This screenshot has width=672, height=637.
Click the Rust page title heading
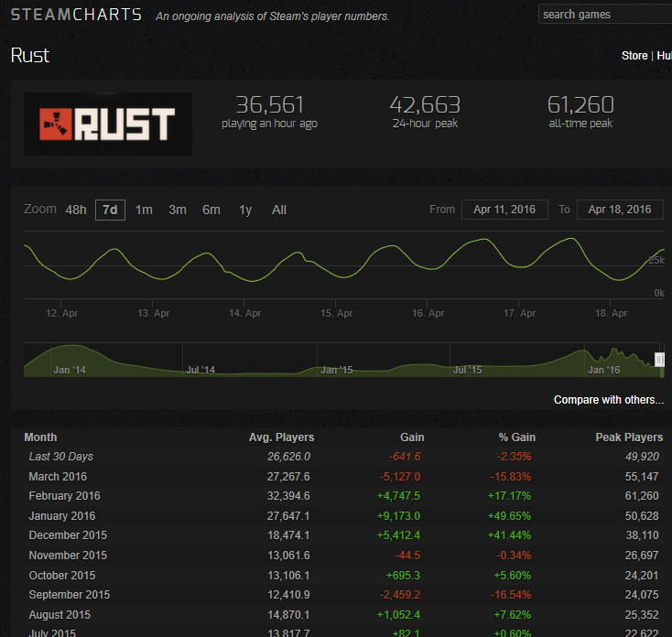click(30, 55)
